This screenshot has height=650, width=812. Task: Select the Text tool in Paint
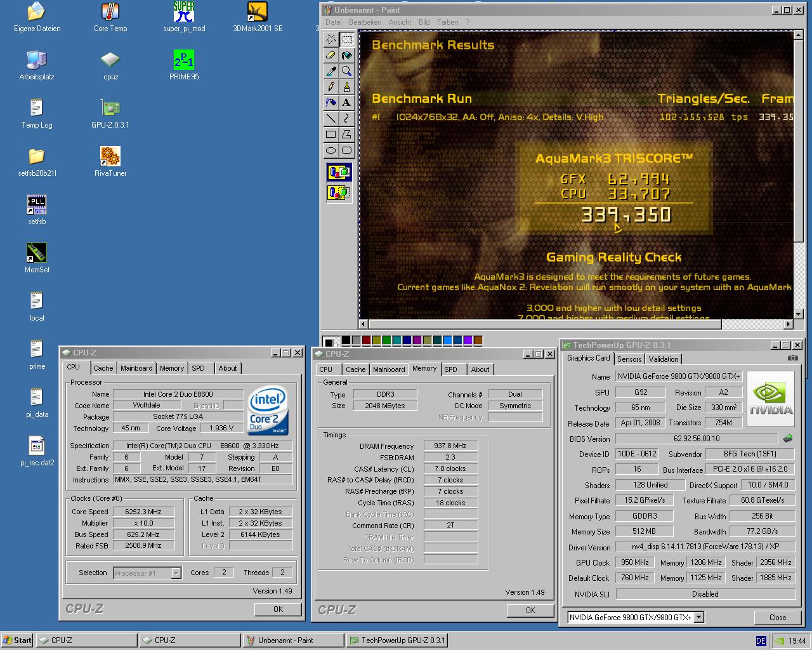(346, 102)
